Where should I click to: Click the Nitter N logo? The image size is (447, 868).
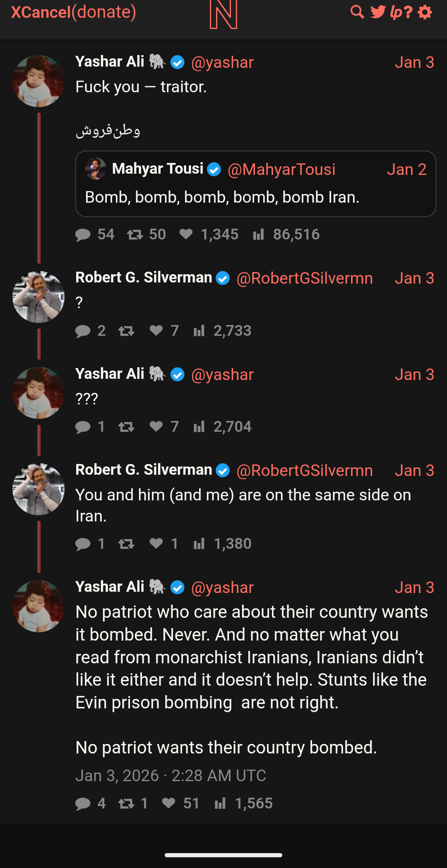click(x=223, y=15)
